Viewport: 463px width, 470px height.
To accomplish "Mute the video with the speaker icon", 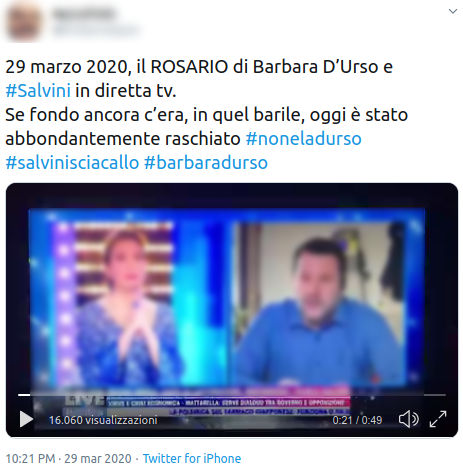I will [408, 419].
